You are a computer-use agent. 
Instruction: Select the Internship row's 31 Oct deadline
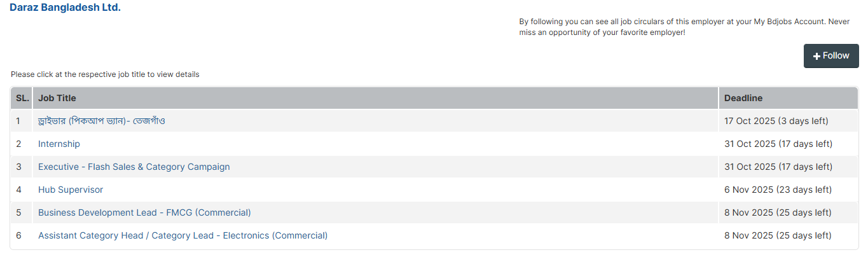(x=778, y=144)
